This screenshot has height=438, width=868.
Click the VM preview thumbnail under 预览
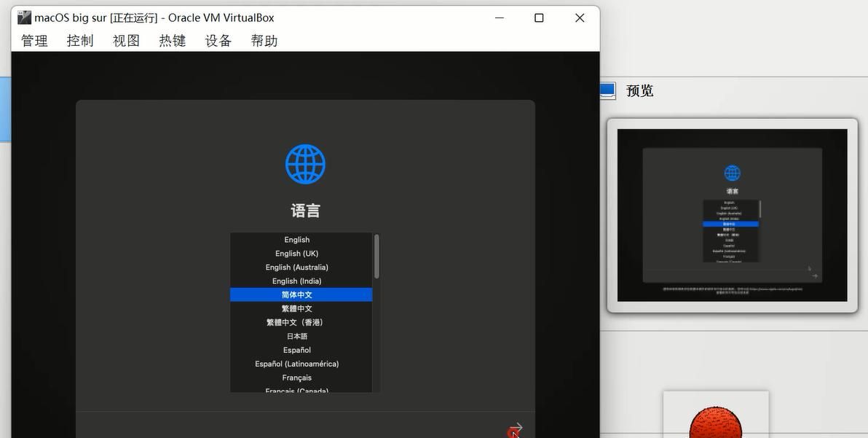(732, 215)
